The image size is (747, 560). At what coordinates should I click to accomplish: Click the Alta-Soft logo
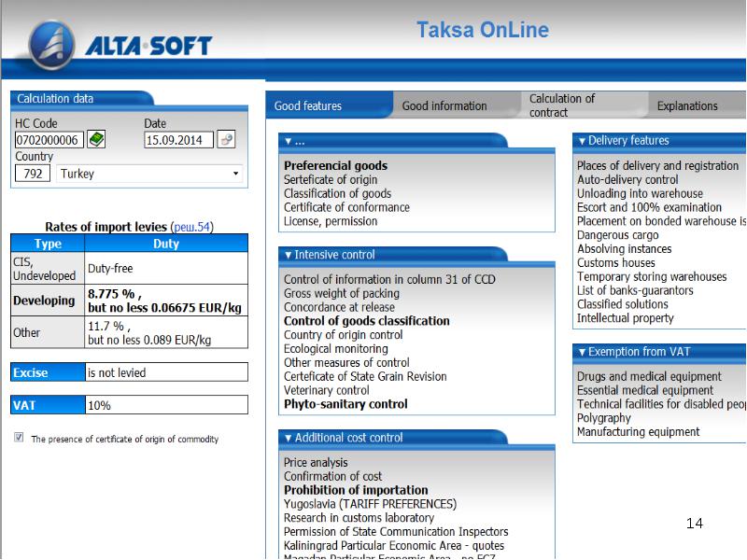click(x=120, y=46)
